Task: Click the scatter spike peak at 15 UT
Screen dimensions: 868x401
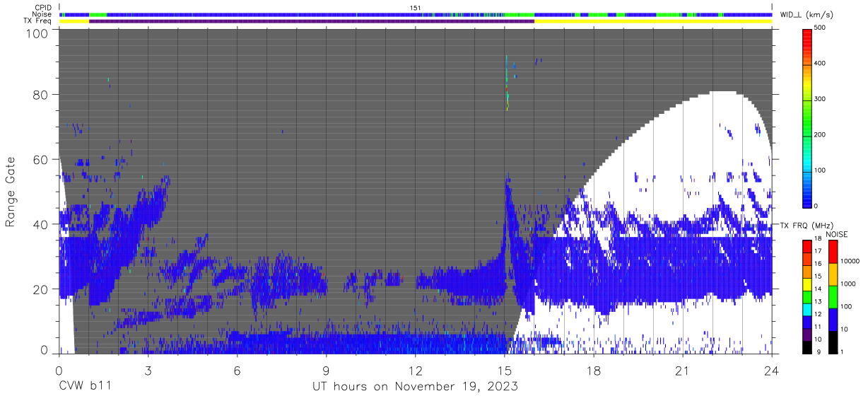Action: point(507,180)
